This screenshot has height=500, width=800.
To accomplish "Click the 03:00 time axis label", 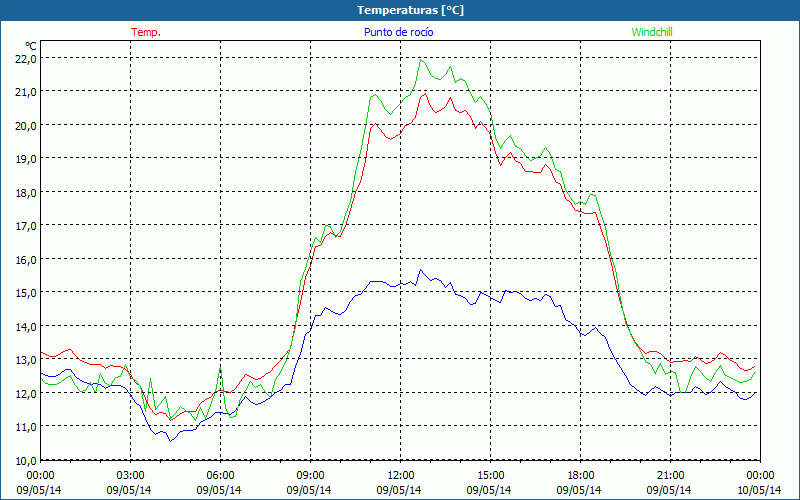I will [x=131, y=476].
